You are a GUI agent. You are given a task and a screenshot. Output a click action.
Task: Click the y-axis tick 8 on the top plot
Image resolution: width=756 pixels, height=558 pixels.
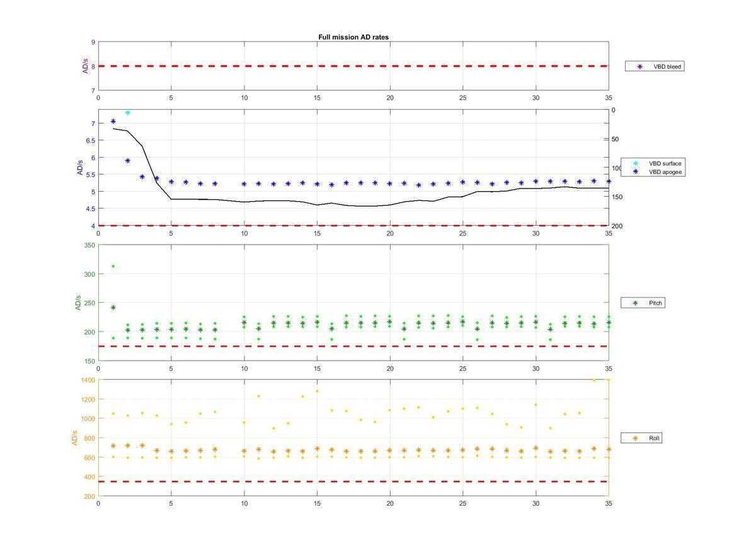[x=93, y=66]
